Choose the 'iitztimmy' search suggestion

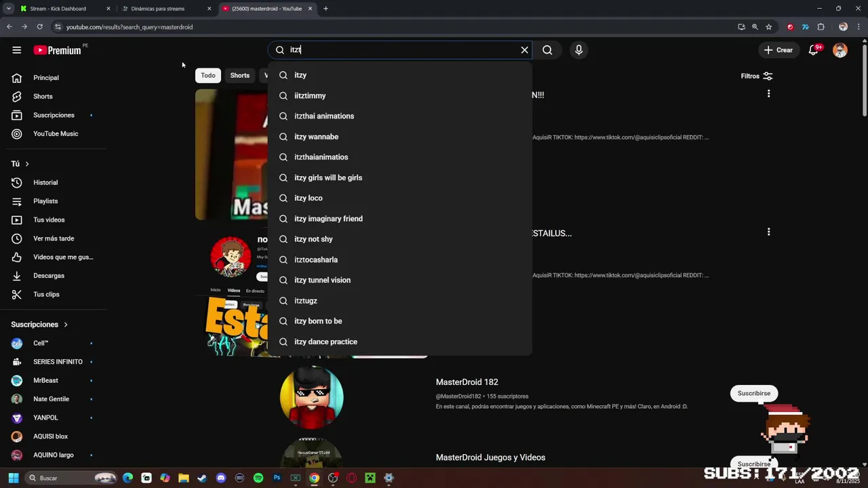[400, 96]
